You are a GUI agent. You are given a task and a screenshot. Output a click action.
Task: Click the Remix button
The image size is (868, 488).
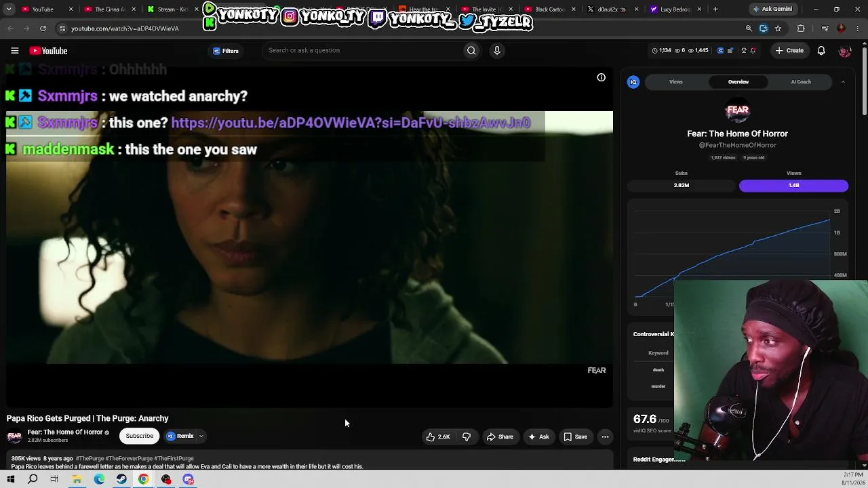click(x=181, y=436)
